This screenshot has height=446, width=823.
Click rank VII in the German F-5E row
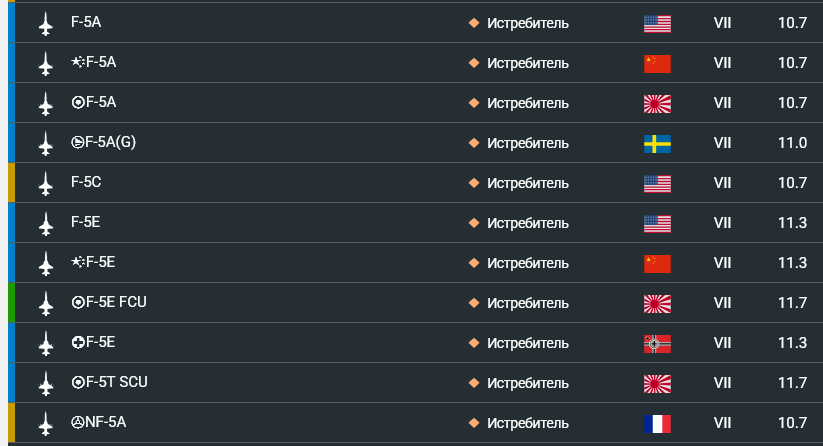(x=722, y=343)
